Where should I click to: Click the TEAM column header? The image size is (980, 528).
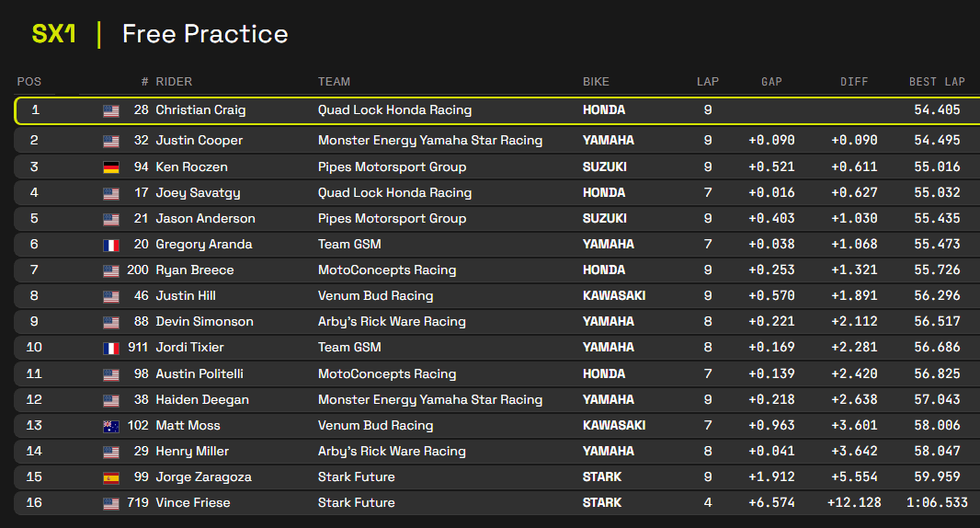pyautogui.click(x=334, y=82)
